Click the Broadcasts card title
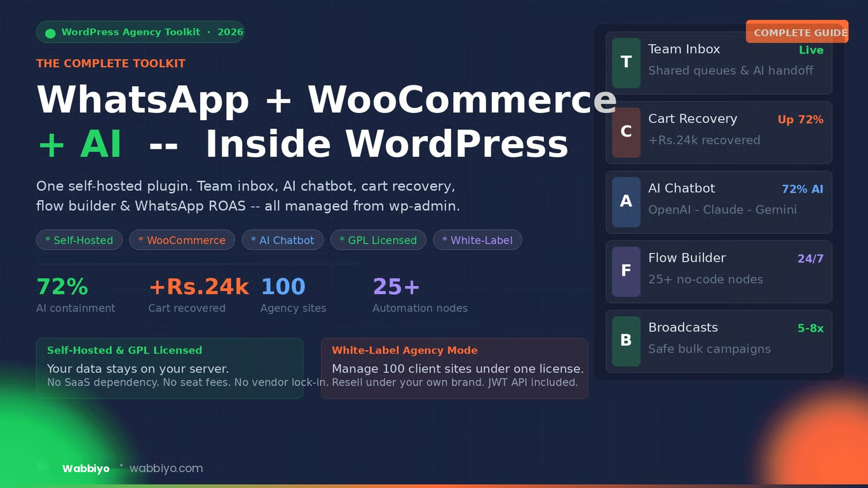The image size is (868, 488). [683, 327]
